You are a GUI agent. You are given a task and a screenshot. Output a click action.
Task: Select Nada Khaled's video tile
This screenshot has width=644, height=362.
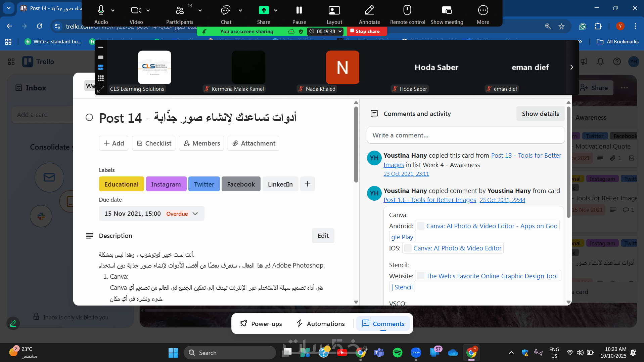click(342, 67)
